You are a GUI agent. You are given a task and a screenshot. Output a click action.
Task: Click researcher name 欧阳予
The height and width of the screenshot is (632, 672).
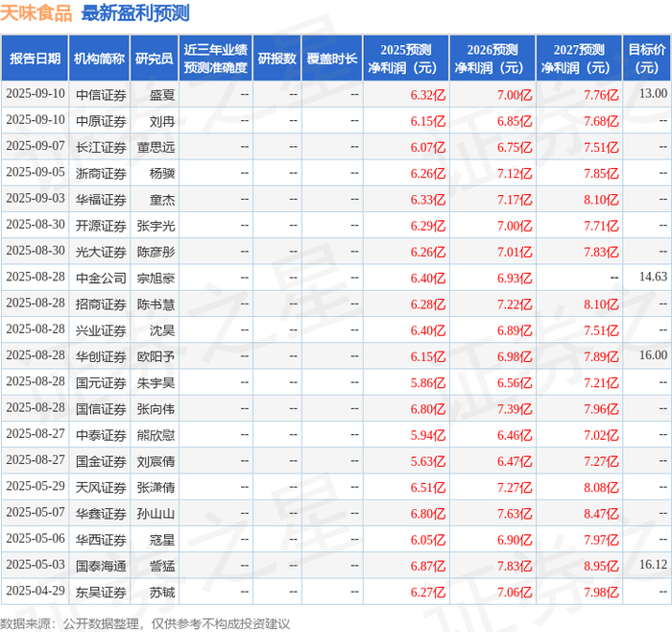[x=156, y=356]
